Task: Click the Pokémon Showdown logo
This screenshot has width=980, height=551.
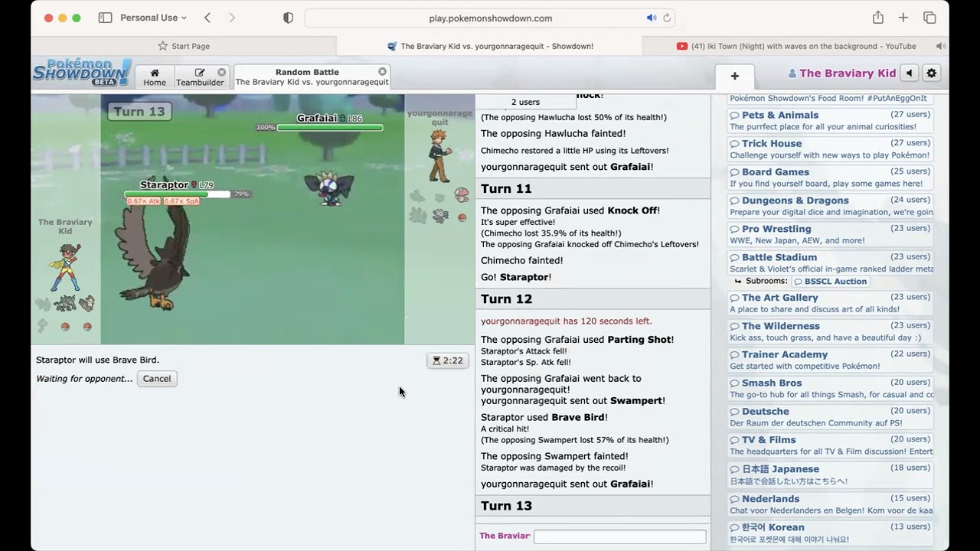Action: (x=81, y=73)
